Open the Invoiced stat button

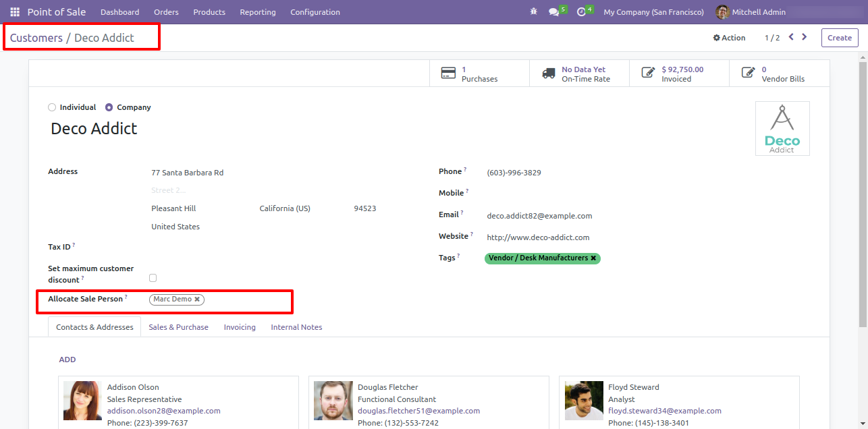679,74
